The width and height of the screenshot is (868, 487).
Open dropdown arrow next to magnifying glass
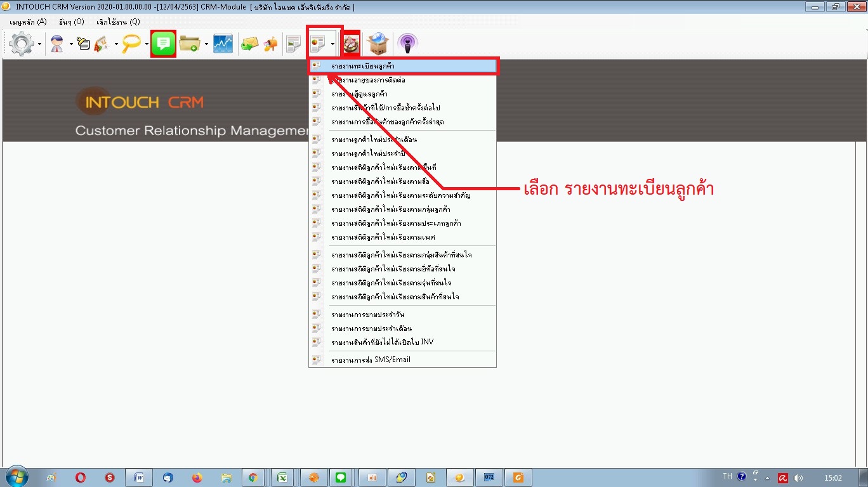click(x=147, y=44)
